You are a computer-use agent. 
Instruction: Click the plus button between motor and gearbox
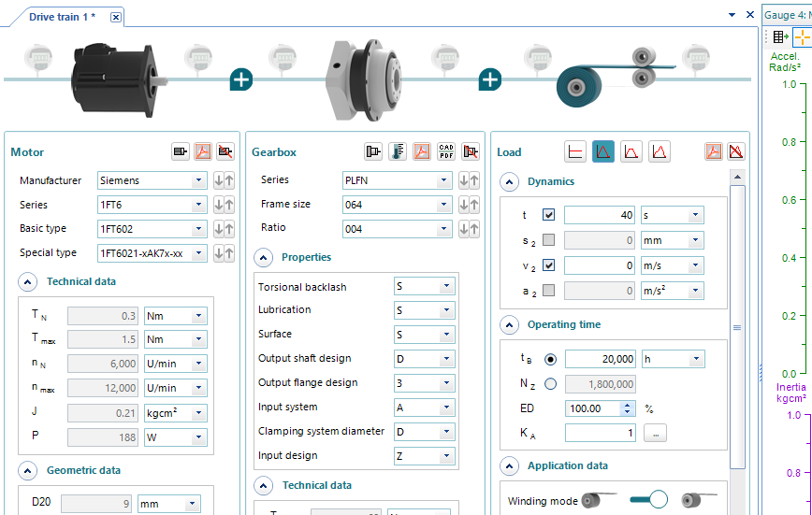[x=241, y=79]
